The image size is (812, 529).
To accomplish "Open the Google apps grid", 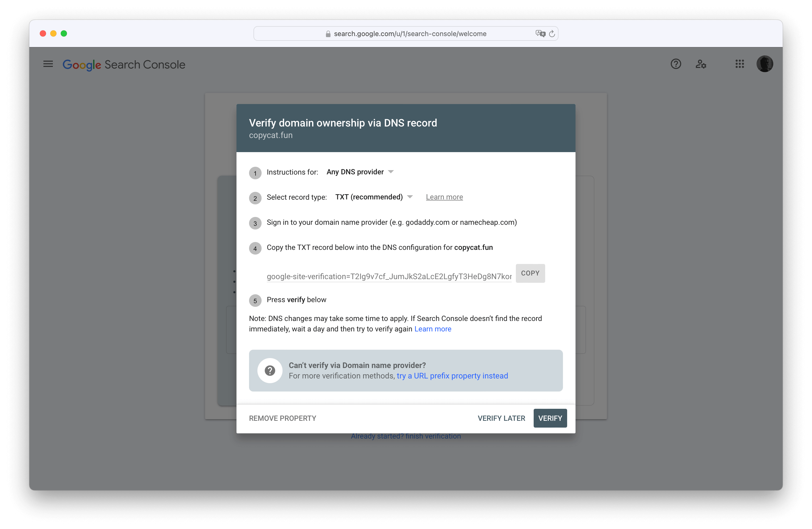I will point(739,64).
